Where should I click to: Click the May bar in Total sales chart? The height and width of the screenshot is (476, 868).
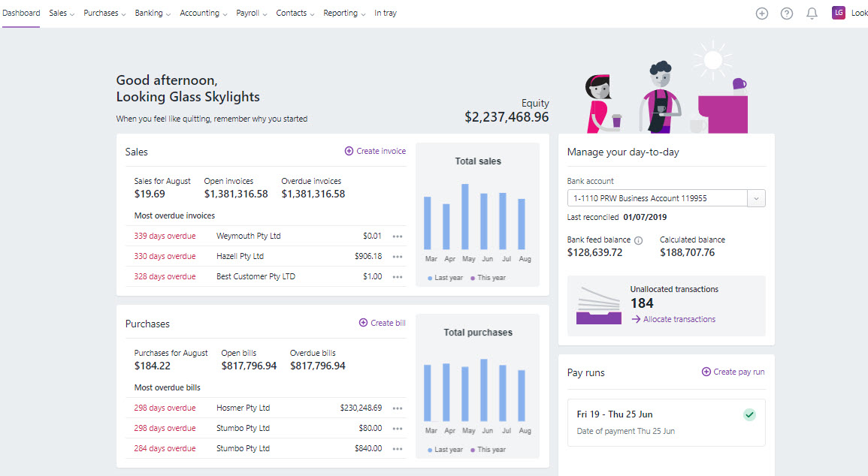464,217
